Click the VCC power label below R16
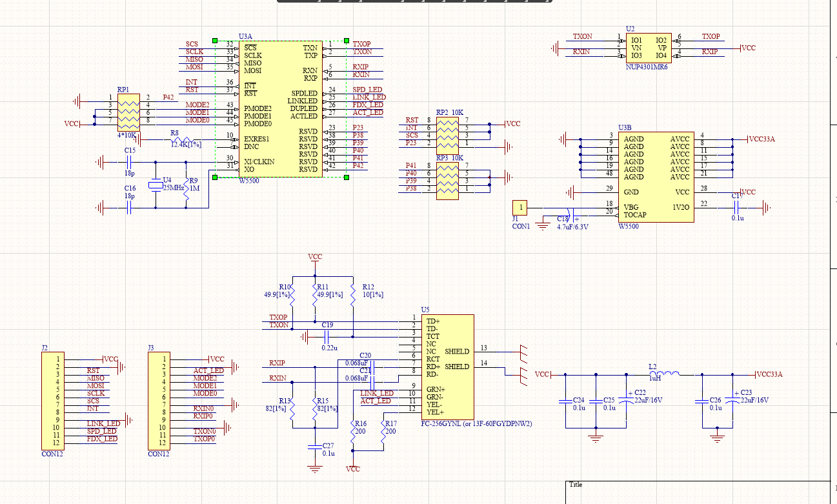Image resolution: width=837 pixels, height=504 pixels. (x=353, y=469)
